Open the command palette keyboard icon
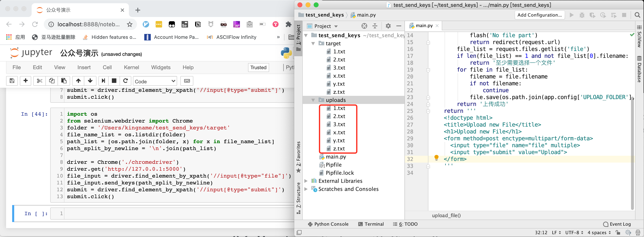This screenshot has width=644, height=237. tap(187, 81)
